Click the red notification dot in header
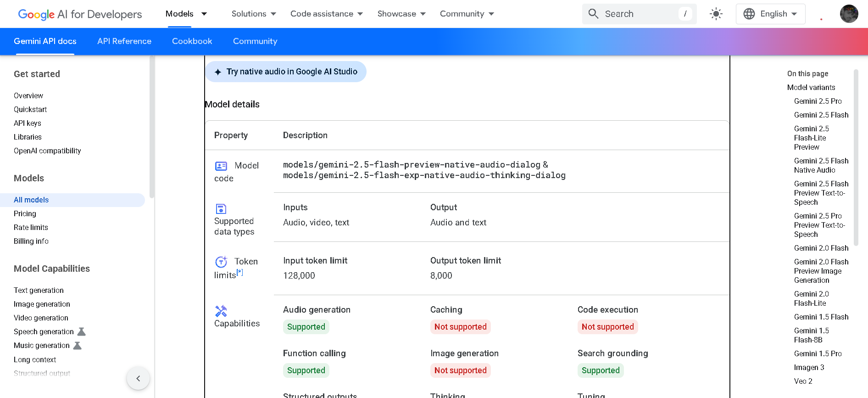 coord(821,19)
